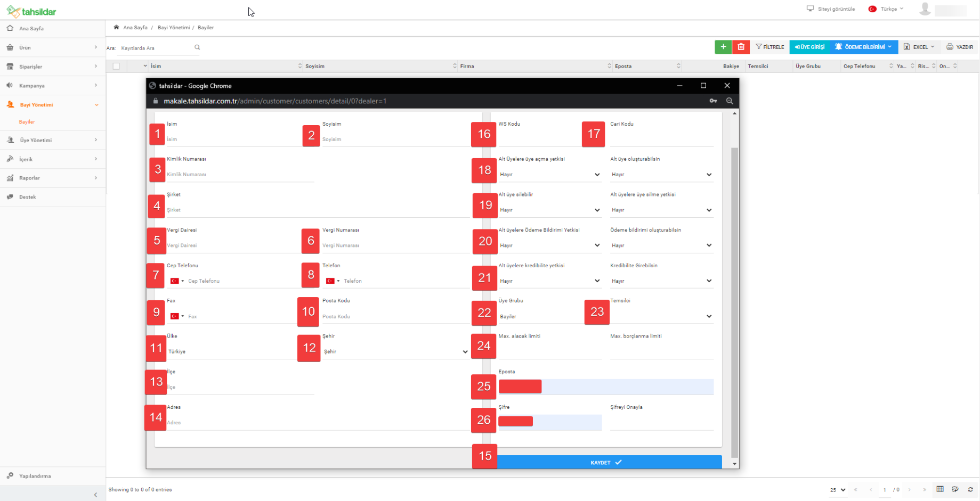Click the green add new record button
Image resolution: width=980 pixels, height=501 pixels.
pyautogui.click(x=723, y=47)
